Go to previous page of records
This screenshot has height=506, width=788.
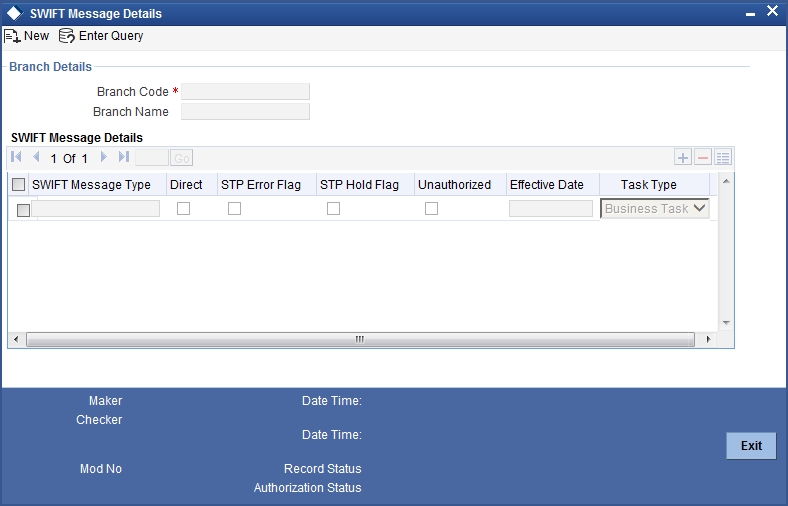pos(36,157)
